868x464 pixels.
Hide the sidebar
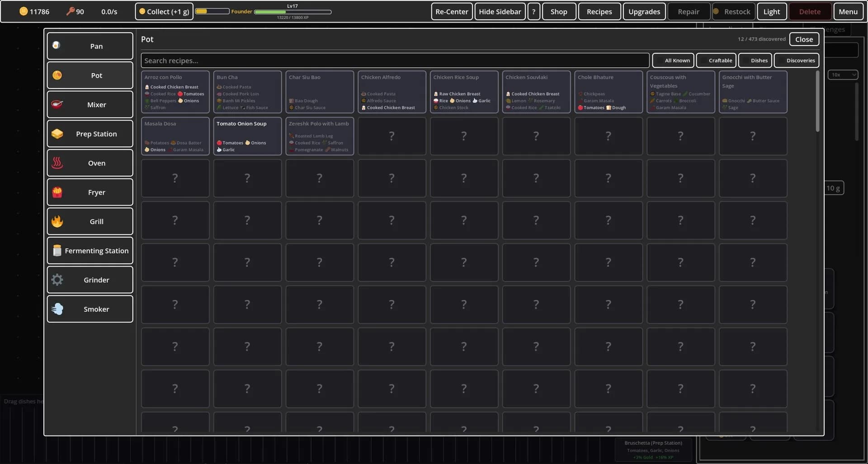coord(500,11)
